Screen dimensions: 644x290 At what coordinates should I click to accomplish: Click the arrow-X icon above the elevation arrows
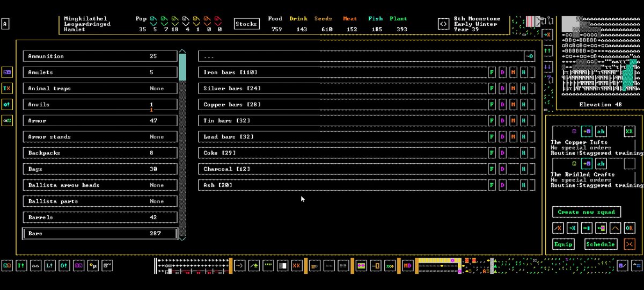(547, 34)
